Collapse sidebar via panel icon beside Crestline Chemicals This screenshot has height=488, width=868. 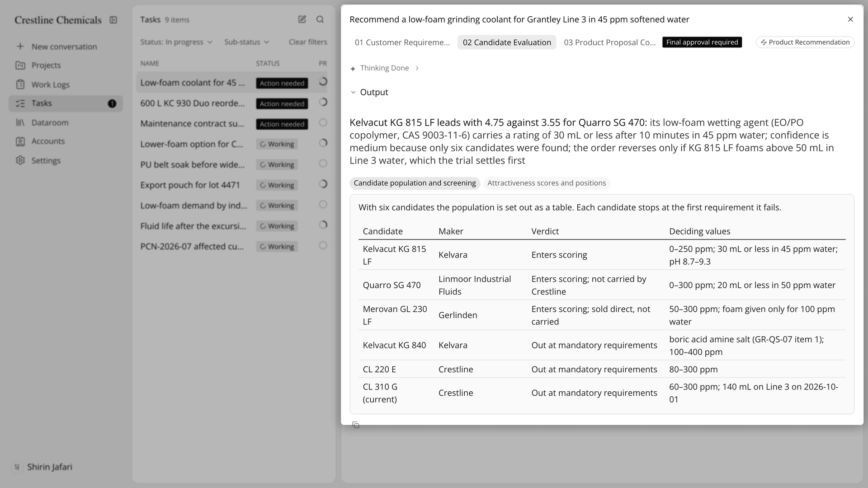point(113,20)
